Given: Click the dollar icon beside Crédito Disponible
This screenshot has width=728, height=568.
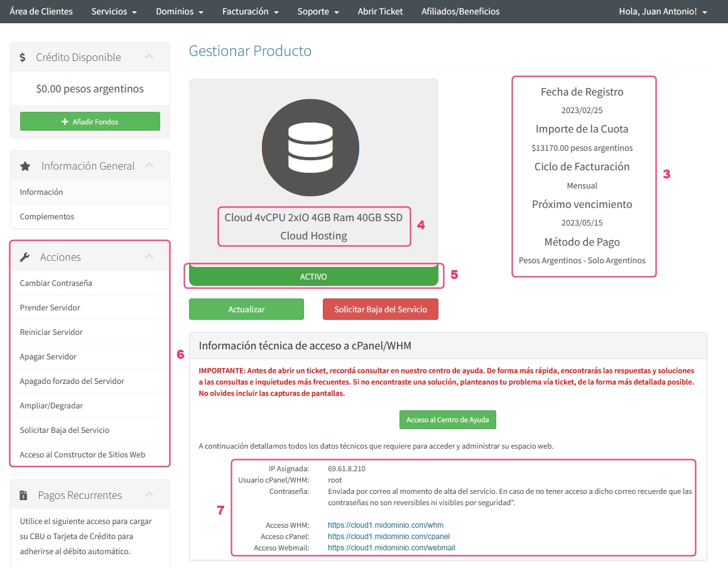Looking at the screenshot, I should click(x=23, y=57).
